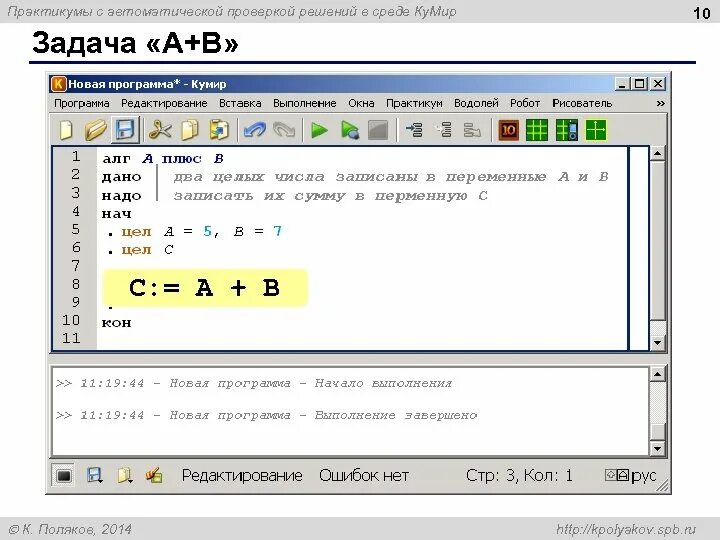
Task: Open the Программа menu
Action: [82, 103]
